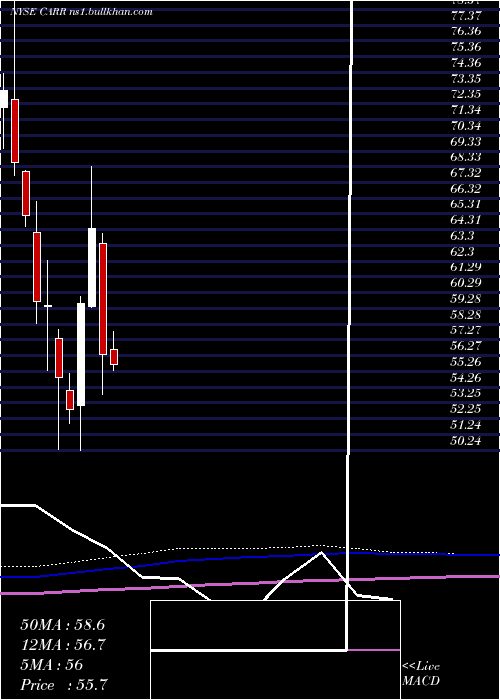Select the 67.32 axis value
This screenshot has height=700, width=500.
tap(465, 173)
